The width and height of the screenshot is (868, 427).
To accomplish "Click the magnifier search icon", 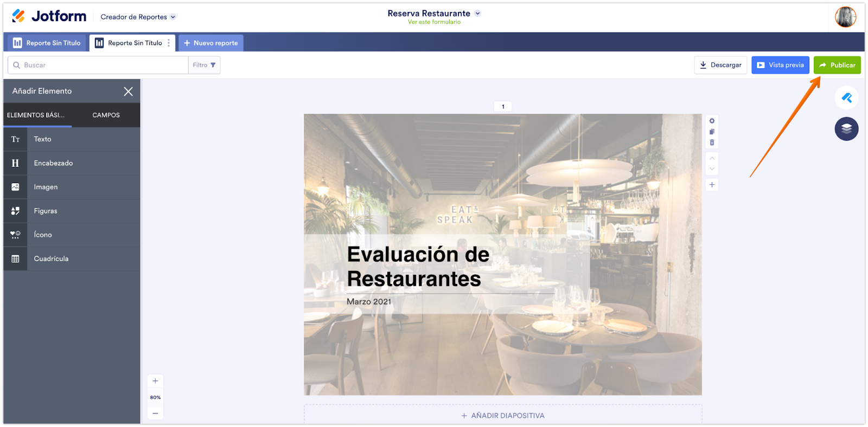I will click(x=17, y=65).
